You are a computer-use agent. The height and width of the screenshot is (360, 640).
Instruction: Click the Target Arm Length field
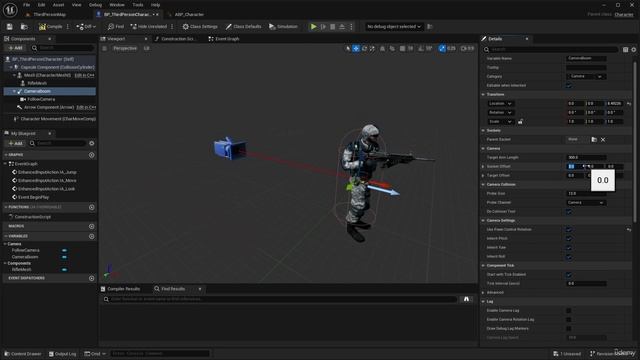click(586, 158)
